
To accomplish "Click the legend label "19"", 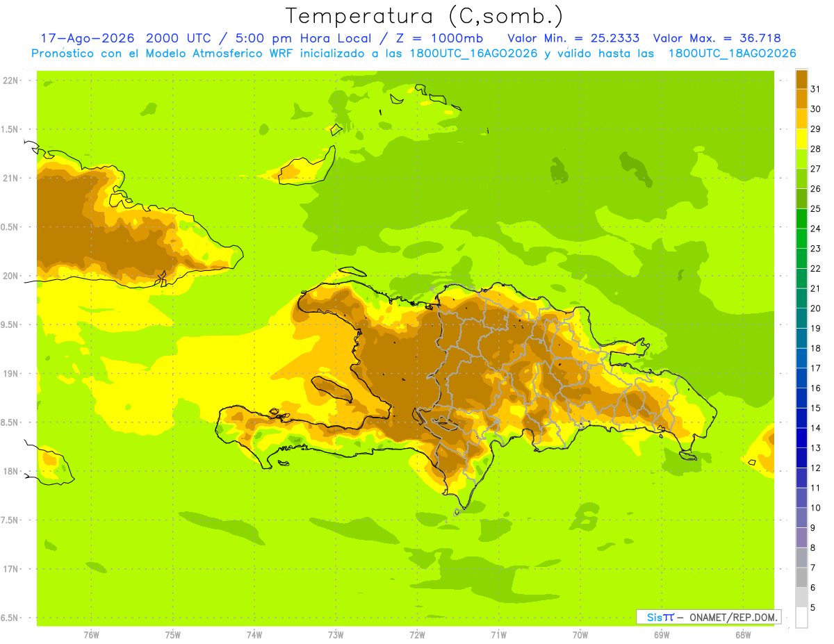I will (815, 328).
